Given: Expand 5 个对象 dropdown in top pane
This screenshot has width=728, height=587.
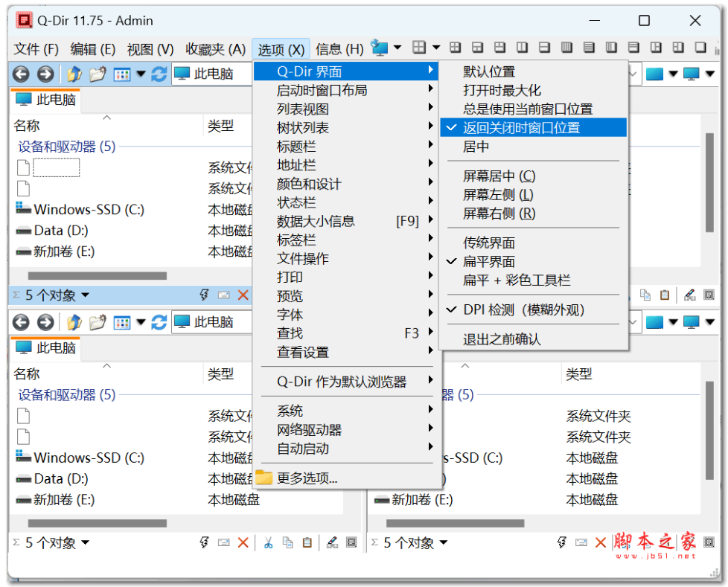Looking at the screenshot, I should coord(86,295).
